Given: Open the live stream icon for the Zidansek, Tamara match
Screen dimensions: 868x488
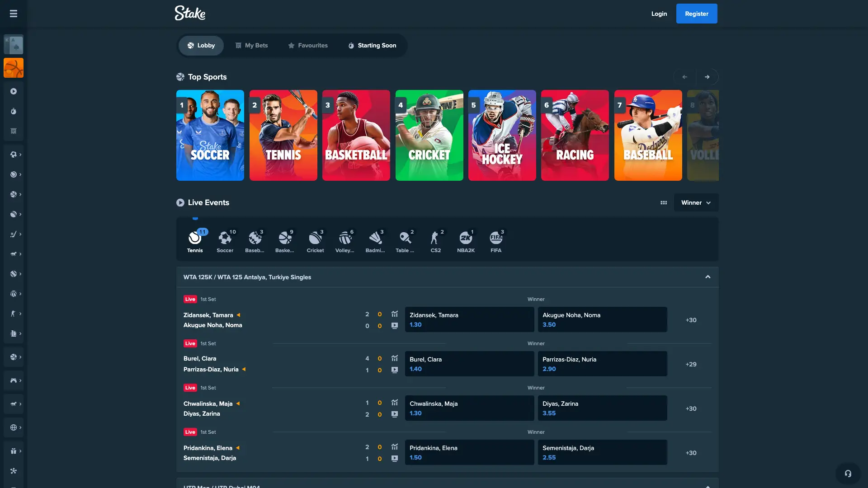Looking at the screenshot, I should (x=395, y=325).
